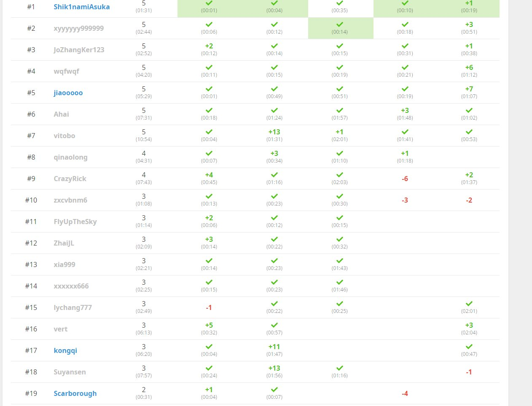This screenshot has height=406, width=532.
Task: Click Scarborough's red -4 result
Action: 405,393
